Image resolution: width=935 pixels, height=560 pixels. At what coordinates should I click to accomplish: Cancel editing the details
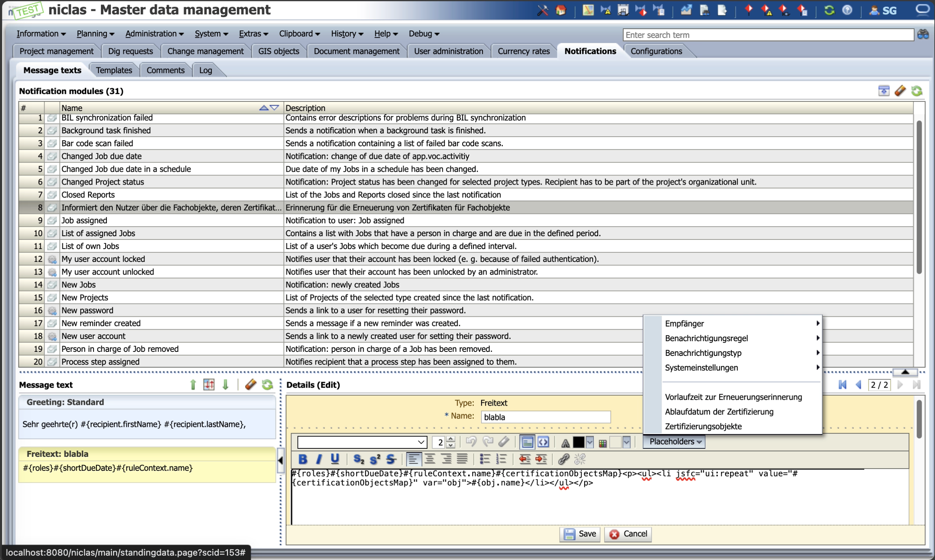coord(628,533)
